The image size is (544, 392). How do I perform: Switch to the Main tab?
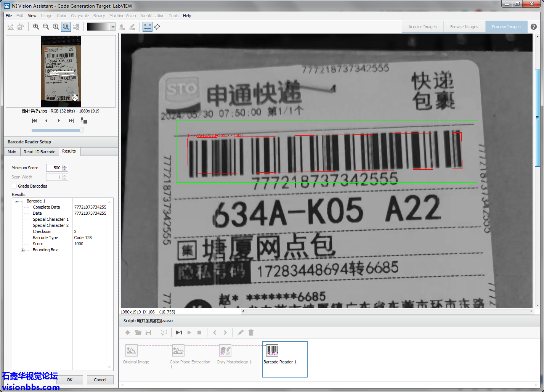click(12, 152)
